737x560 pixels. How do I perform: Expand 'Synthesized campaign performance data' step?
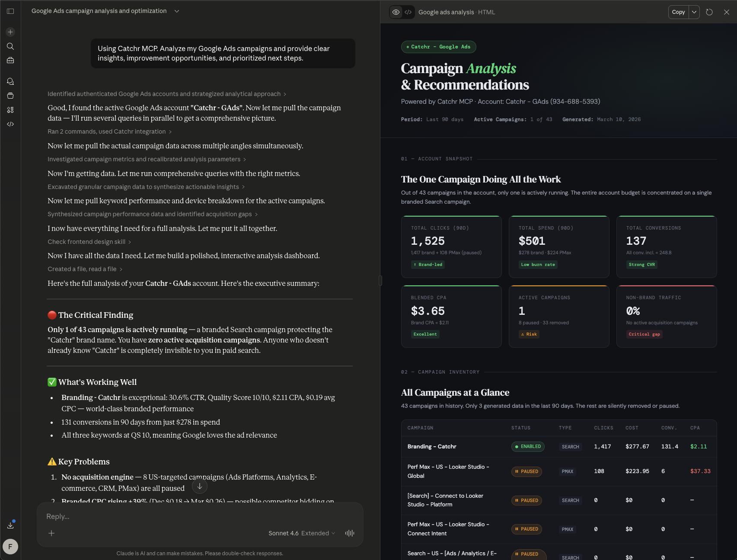[x=153, y=214]
